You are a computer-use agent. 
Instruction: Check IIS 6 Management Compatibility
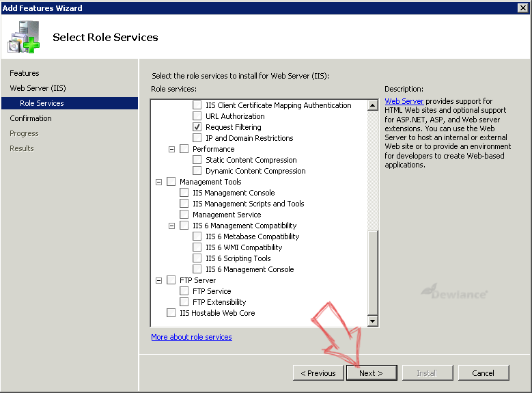[184, 225]
